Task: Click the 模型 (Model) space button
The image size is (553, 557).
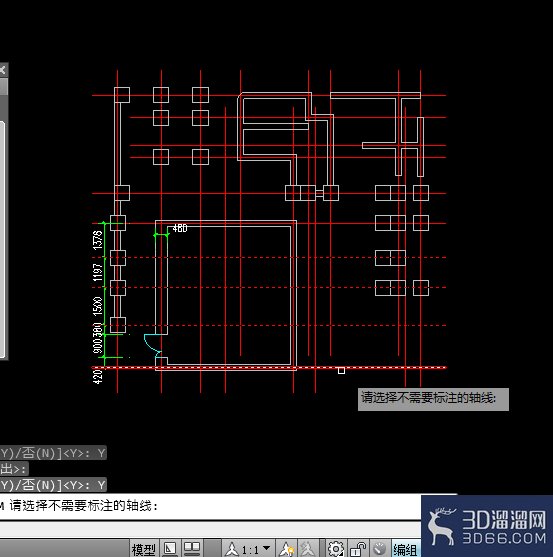Action: point(143,549)
